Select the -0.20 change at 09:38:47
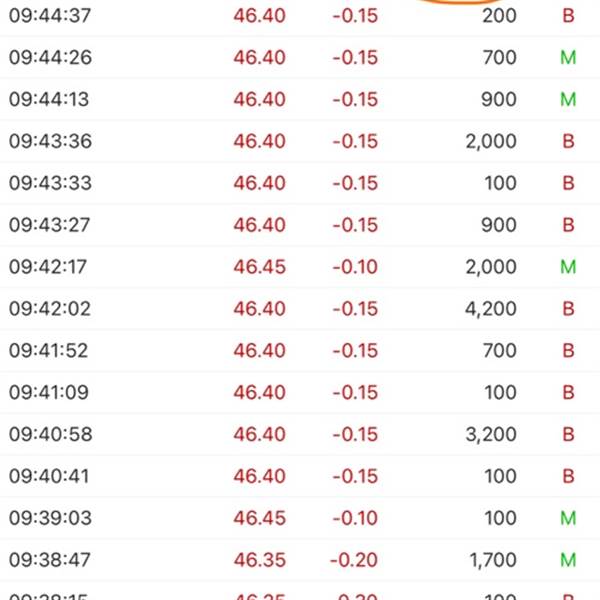 coord(354,560)
